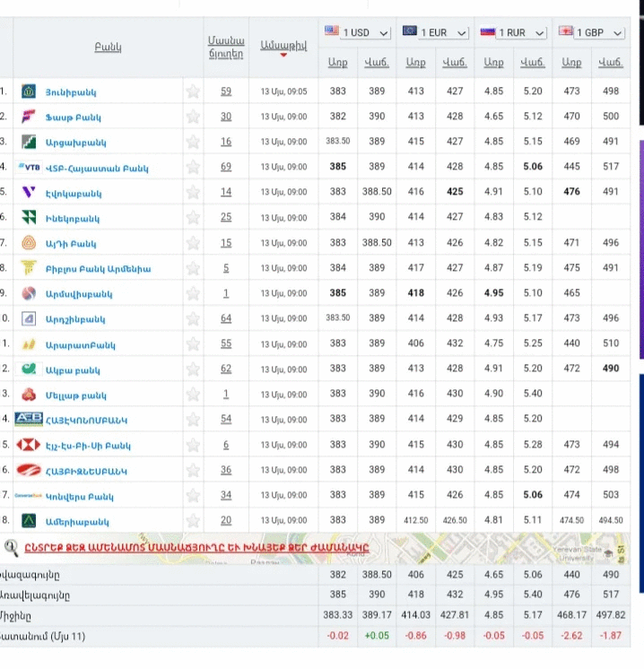Click the Մելլաթ բանկ (Mellat) red logo
This screenshot has width=644, height=669.
(x=29, y=394)
